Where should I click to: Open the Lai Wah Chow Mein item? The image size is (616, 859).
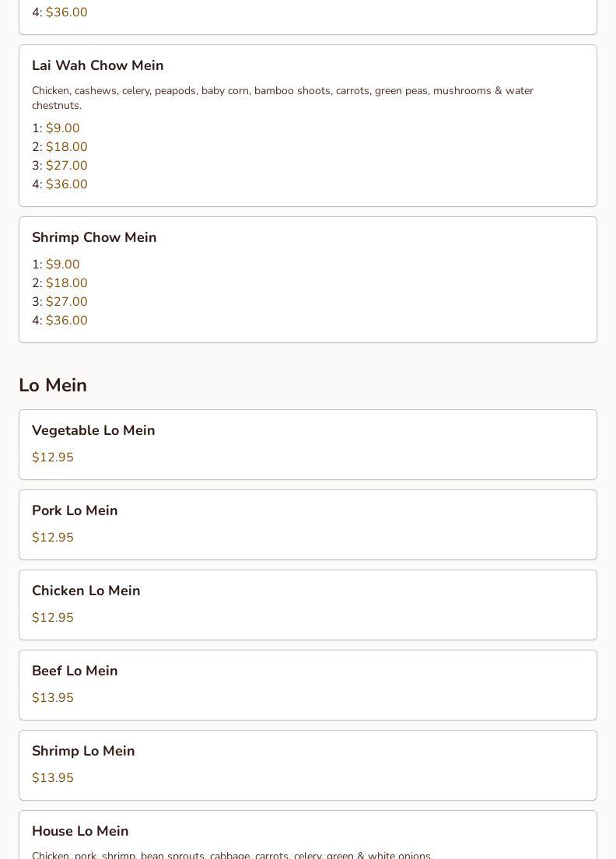coord(308,125)
